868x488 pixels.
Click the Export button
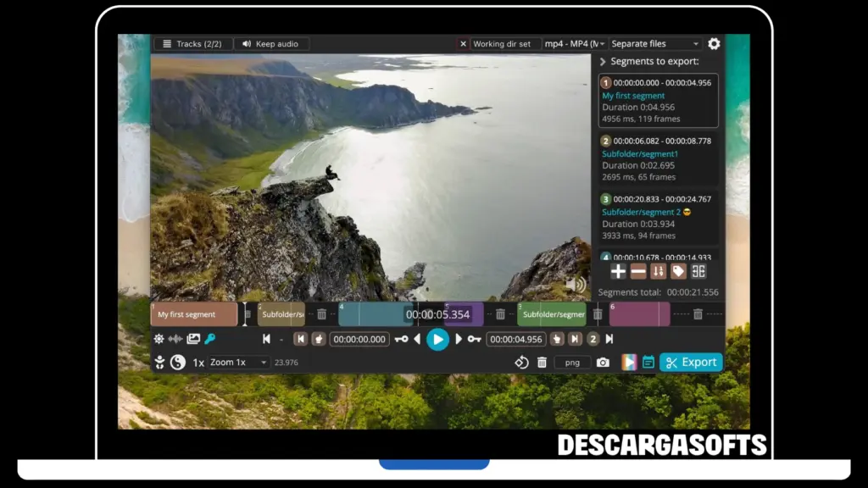point(691,363)
